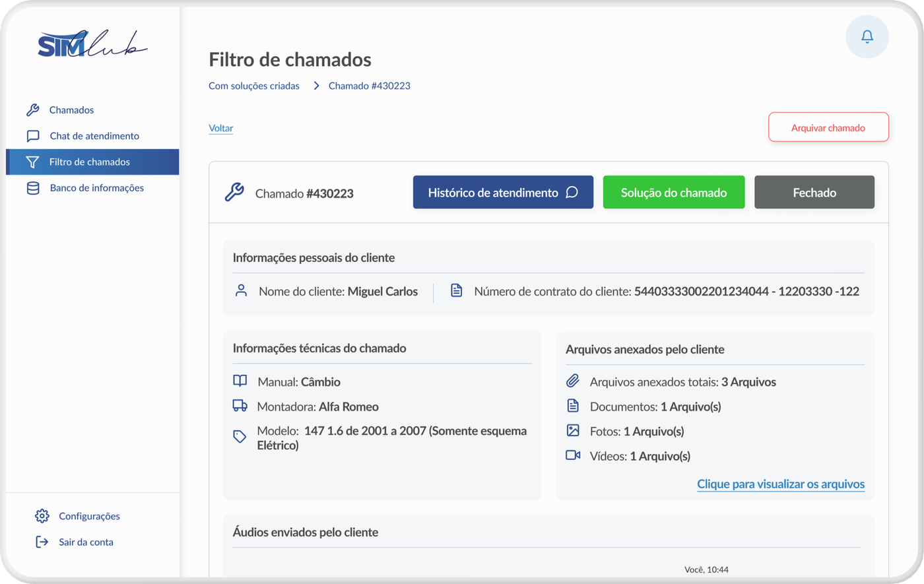Choose Sair da conta to log out
The width and height of the screenshot is (924, 584).
86,542
